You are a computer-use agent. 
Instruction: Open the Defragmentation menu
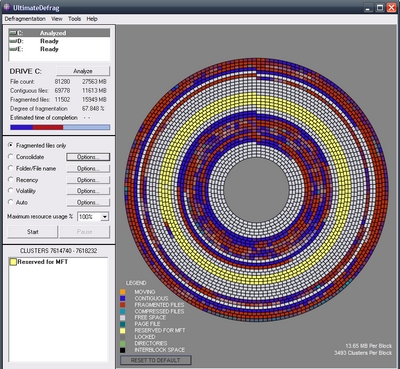(25, 19)
